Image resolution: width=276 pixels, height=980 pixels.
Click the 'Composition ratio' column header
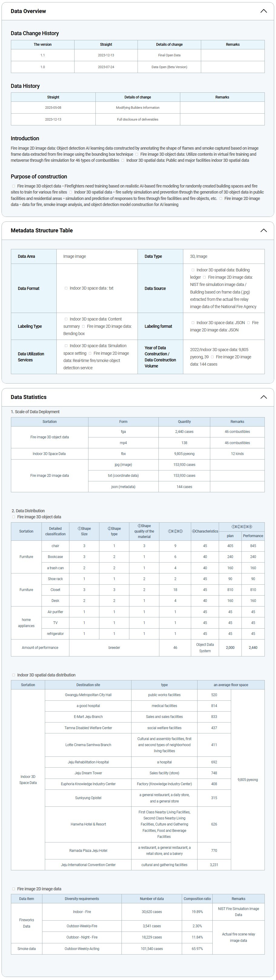pyautogui.click(x=197, y=899)
